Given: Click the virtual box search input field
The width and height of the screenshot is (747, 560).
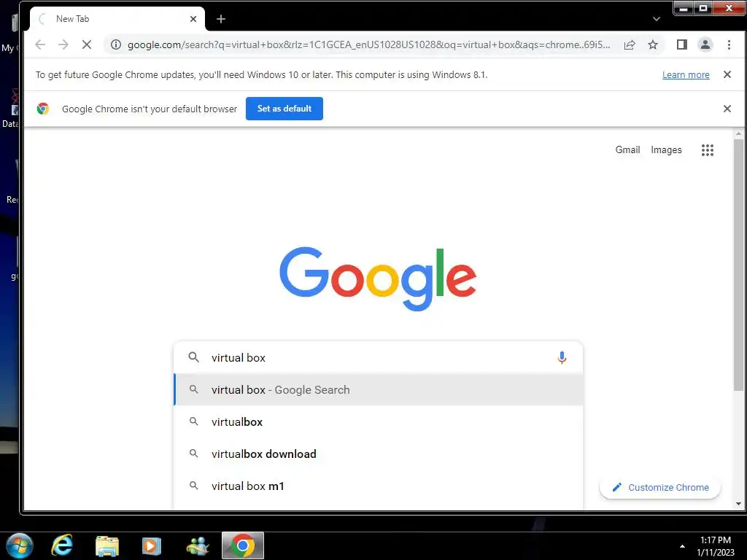Looking at the screenshot, I should [x=379, y=357].
